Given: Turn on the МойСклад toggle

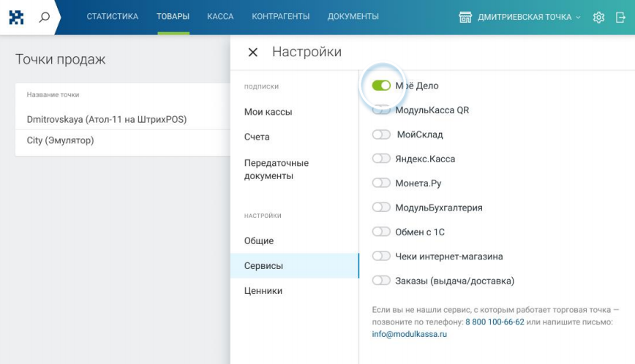Looking at the screenshot, I should [381, 134].
